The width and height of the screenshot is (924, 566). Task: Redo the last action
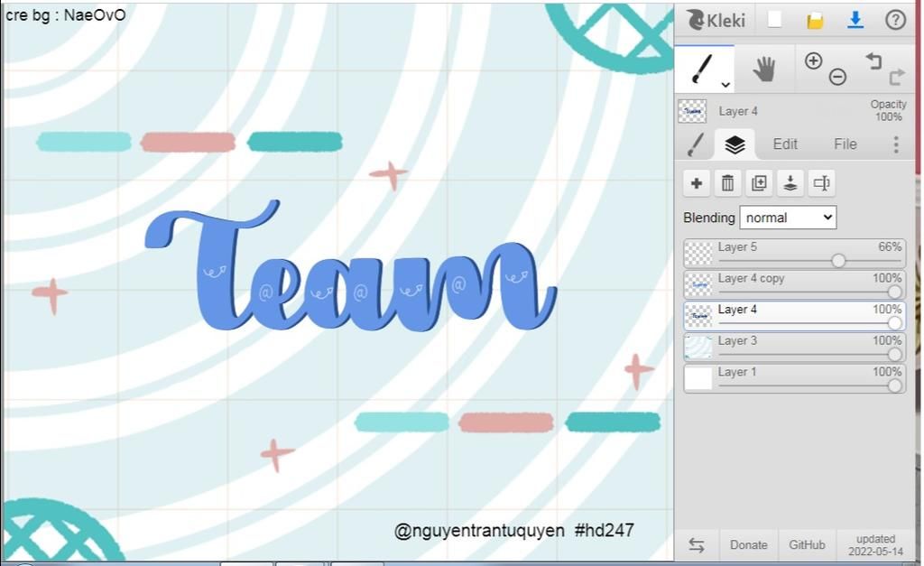click(x=896, y=77)
